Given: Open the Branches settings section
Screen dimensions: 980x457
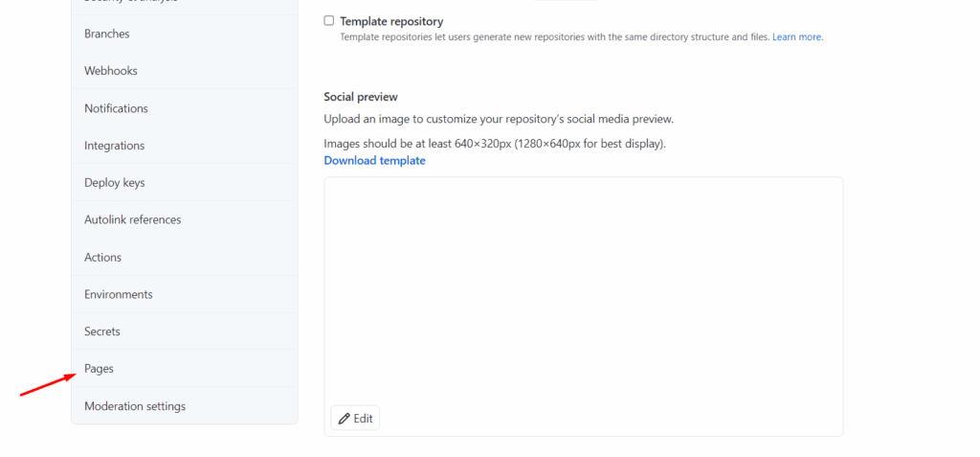Looking at the screenshot, I should pyautogui.click(x=185, y=34).
